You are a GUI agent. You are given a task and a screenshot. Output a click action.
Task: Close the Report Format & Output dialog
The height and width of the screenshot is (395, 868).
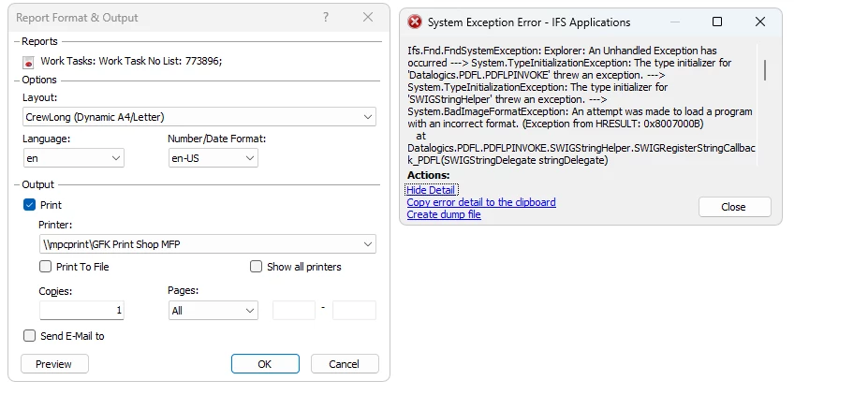click(x=368, y=18)
